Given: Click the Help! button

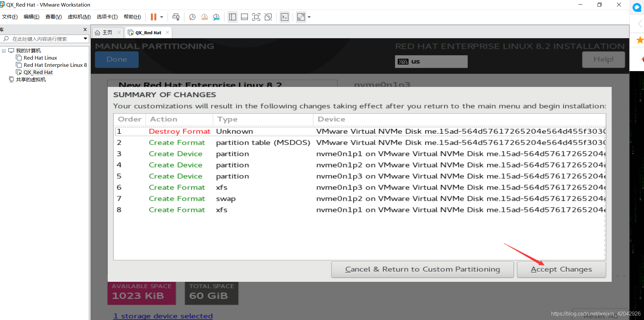Looking at the screenshot, I should (603, 59).
